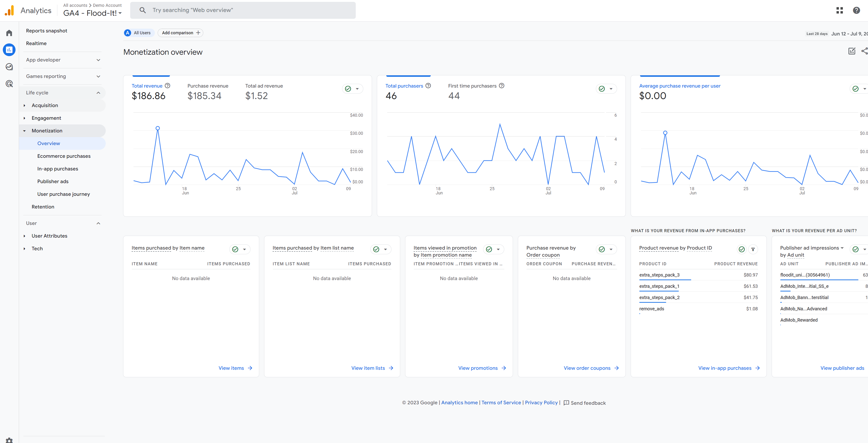Open the Help question mark icon
868x443 pixels.
[x=856, y=10]
